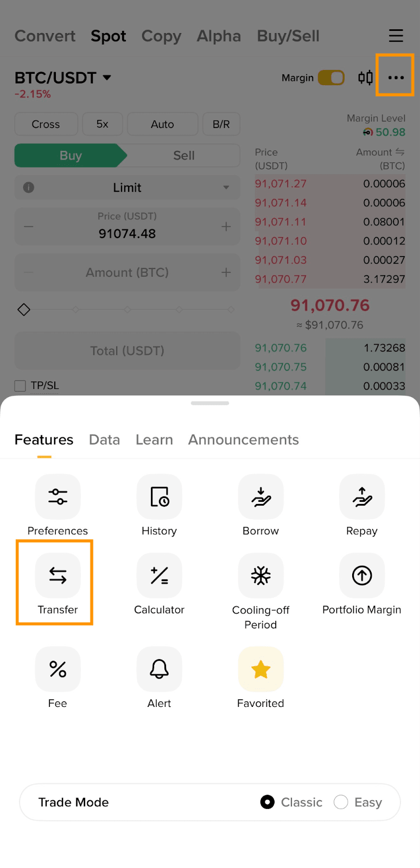Switch to the Copy tab
Screen dimensions: 420x868
click(161, 36)
